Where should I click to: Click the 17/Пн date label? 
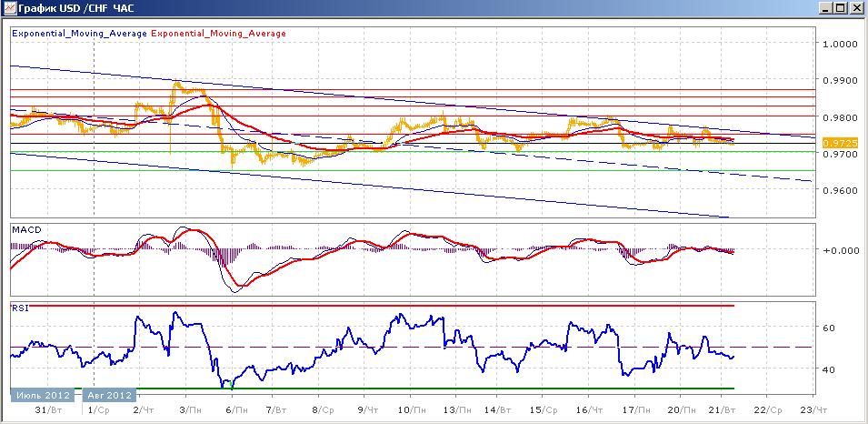[x=636, y=410]
